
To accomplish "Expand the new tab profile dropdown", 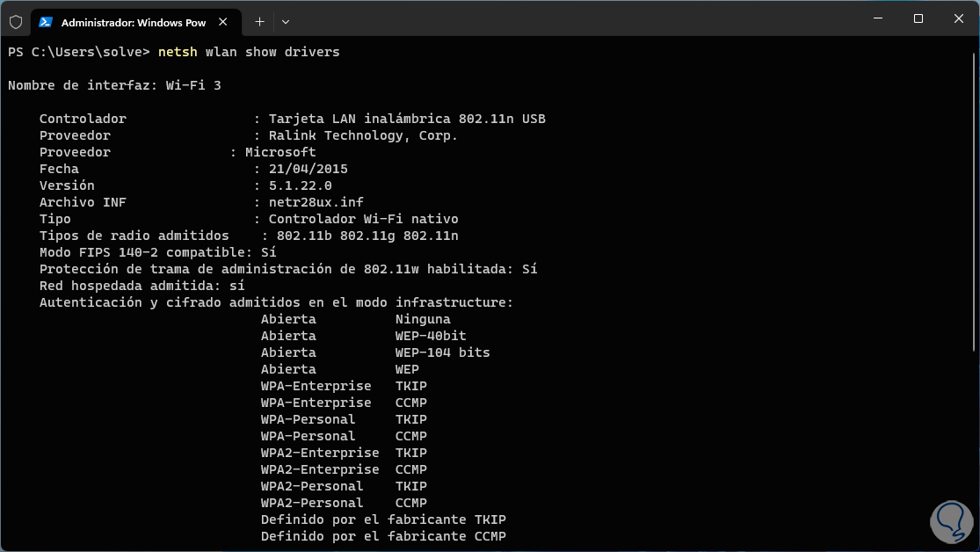I will coord(286,21).
